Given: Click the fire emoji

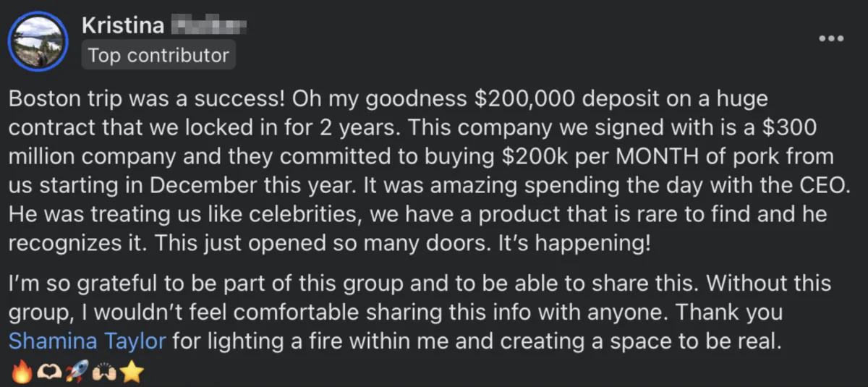Looking at the screenshot, I should [22, 372].
